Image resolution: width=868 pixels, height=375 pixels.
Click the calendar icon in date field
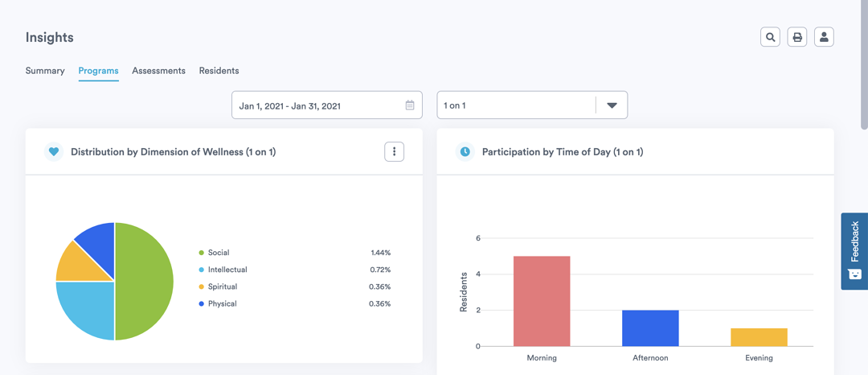coord(410,105)
